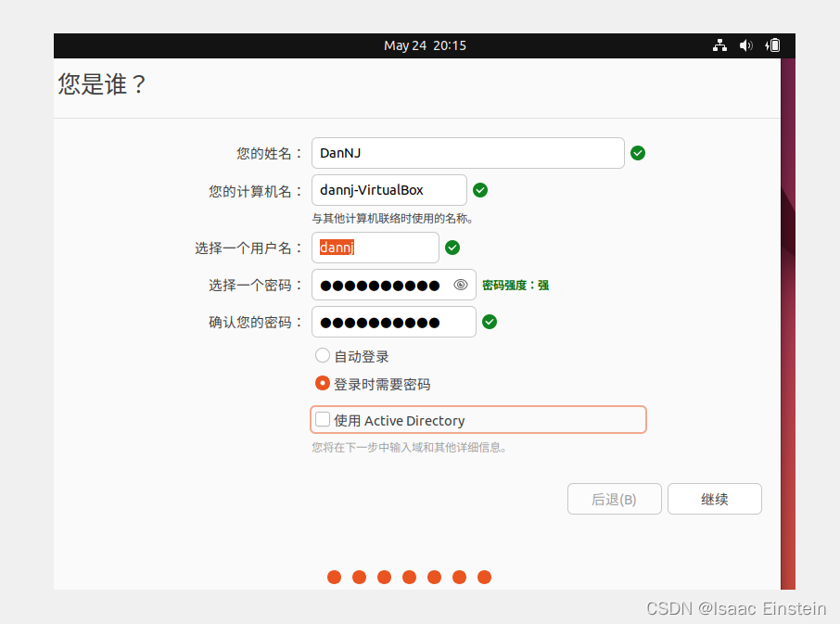Click the green checkmark beside the DanNJ name

click(638, 153)
